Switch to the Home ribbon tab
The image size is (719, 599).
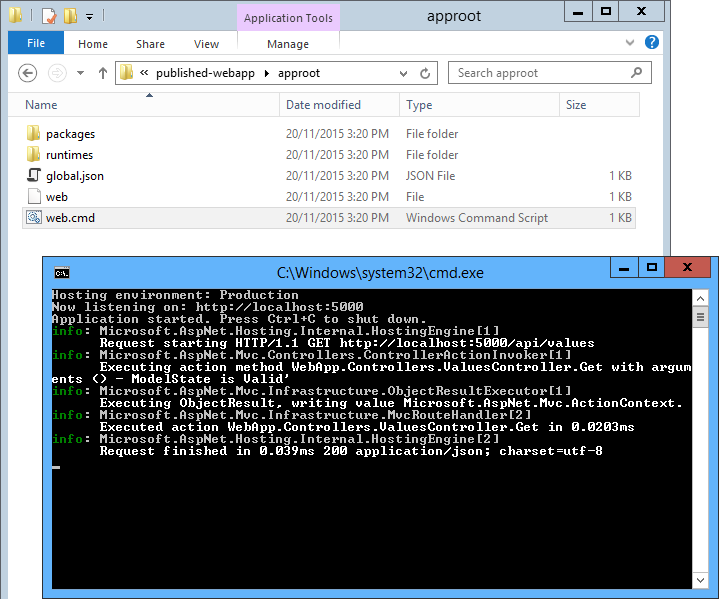93,44
